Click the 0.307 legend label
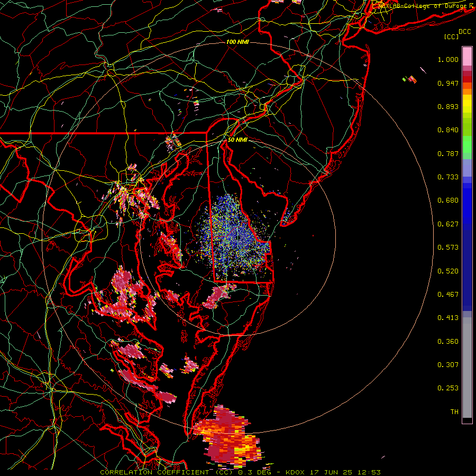The height and width of the screenshot is (476, 476). point(448,365)
